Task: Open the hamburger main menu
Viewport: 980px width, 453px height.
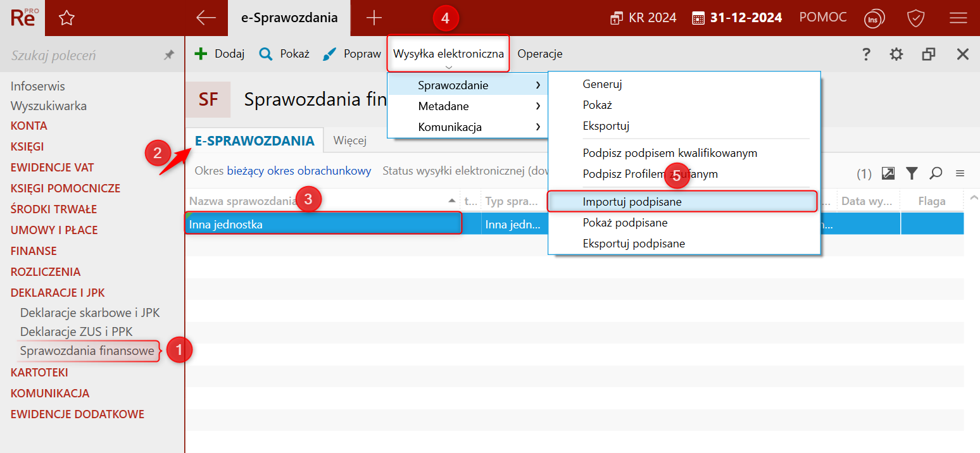Action: (x=958, y=18)
